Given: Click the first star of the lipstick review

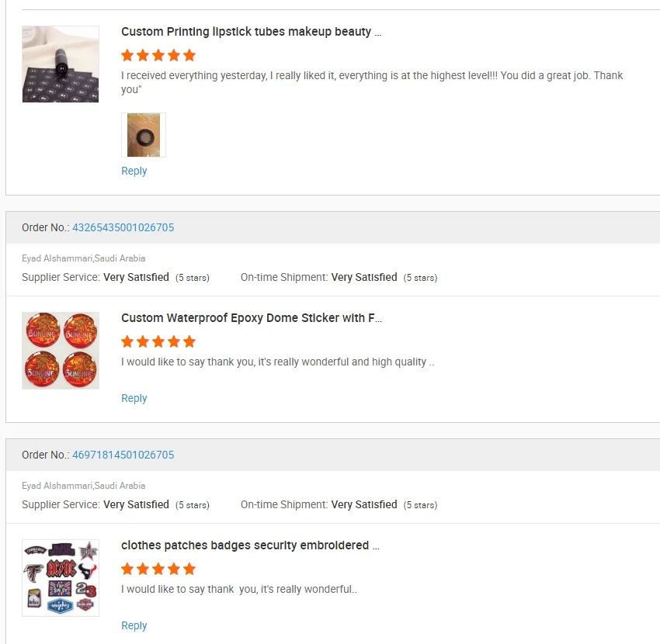Looking at the screenshot, I should (x=127, y=55).
